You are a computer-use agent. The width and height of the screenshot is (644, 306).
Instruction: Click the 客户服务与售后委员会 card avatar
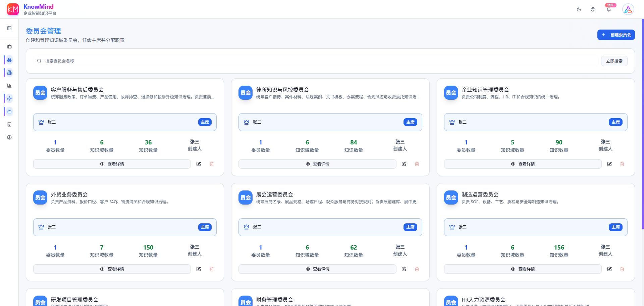pyautogui.click(x=40, y=93)
